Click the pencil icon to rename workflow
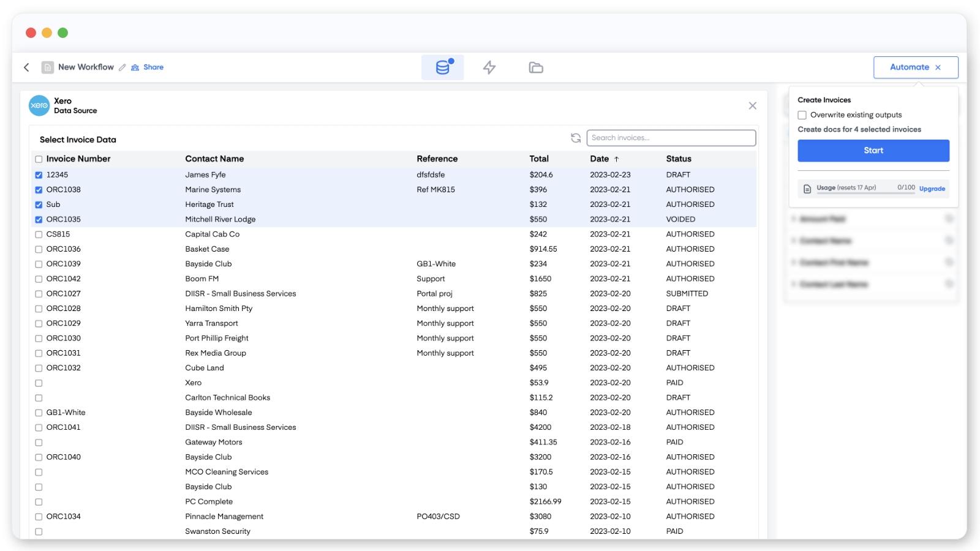Screen dimensions: 980x551 [x=123, y=67]
